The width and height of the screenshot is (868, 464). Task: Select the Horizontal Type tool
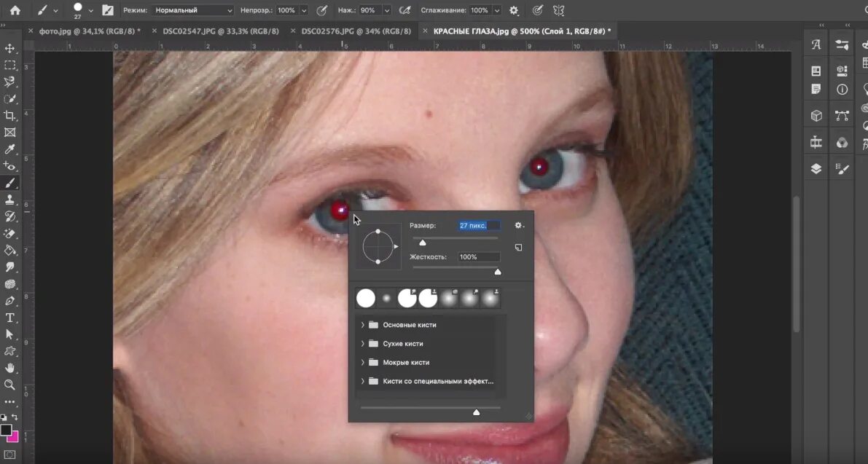pyautogui.click(x=10, y=318)
